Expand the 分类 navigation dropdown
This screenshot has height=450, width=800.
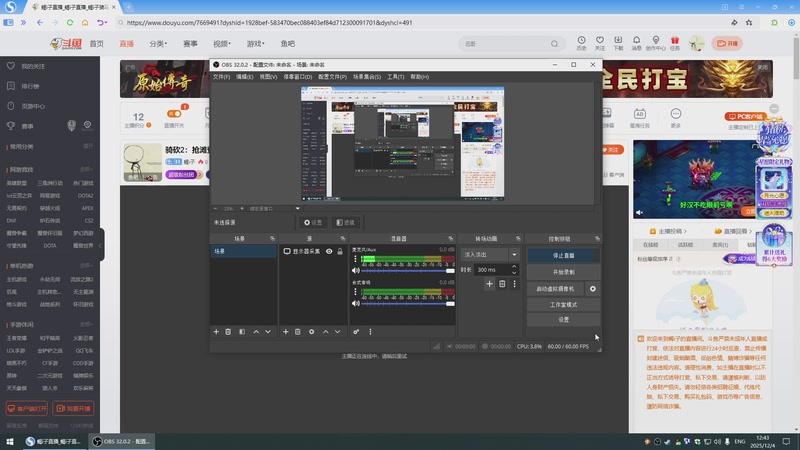click(x=157, y=44)
